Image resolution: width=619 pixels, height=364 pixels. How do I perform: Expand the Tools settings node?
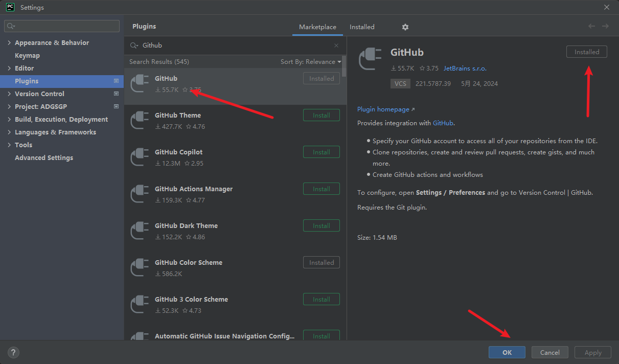coord(9,145)
